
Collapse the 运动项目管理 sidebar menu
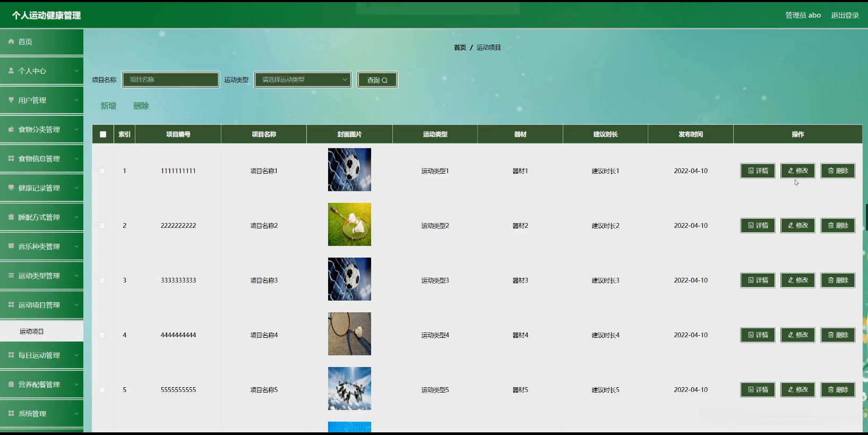coord(42,304)
